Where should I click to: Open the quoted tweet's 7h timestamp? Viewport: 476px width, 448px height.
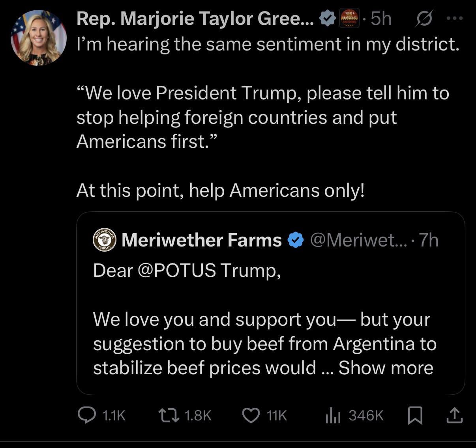[429, 240]
